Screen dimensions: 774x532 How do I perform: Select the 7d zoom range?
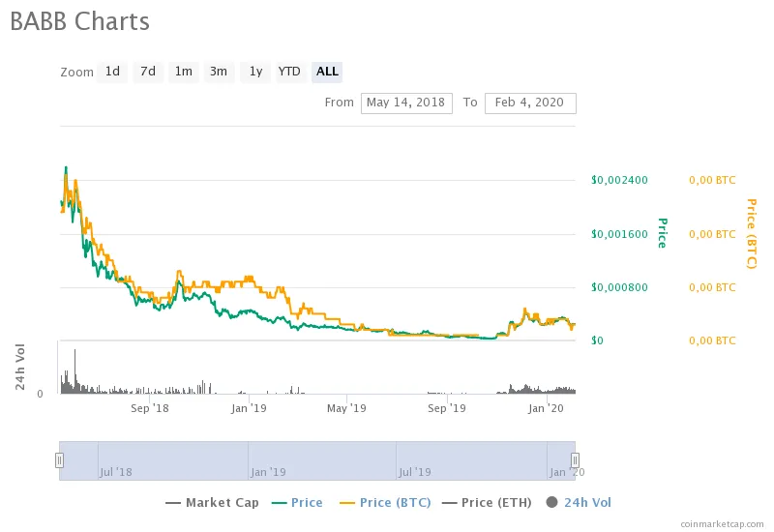pyautogui.click(x=148, y=72)
